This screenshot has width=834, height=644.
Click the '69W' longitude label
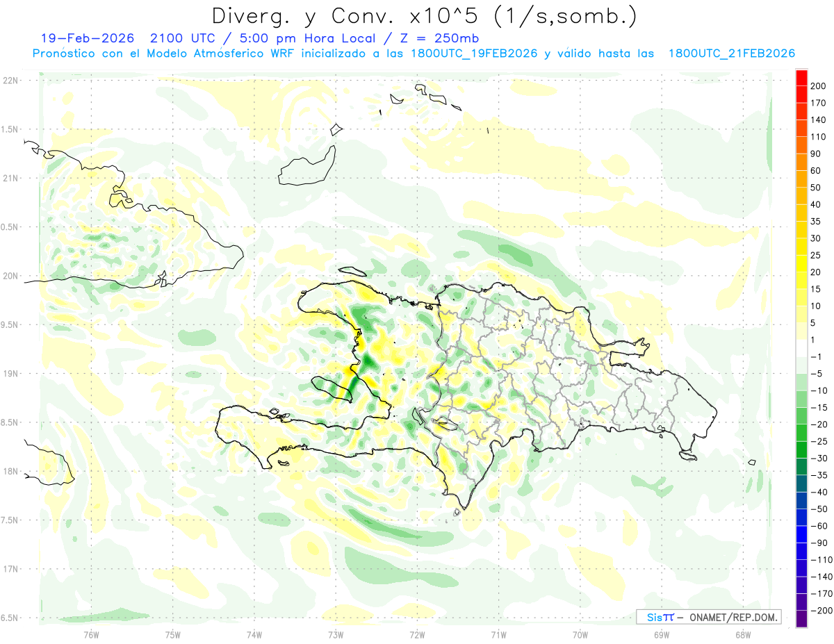tap(662, 634)
